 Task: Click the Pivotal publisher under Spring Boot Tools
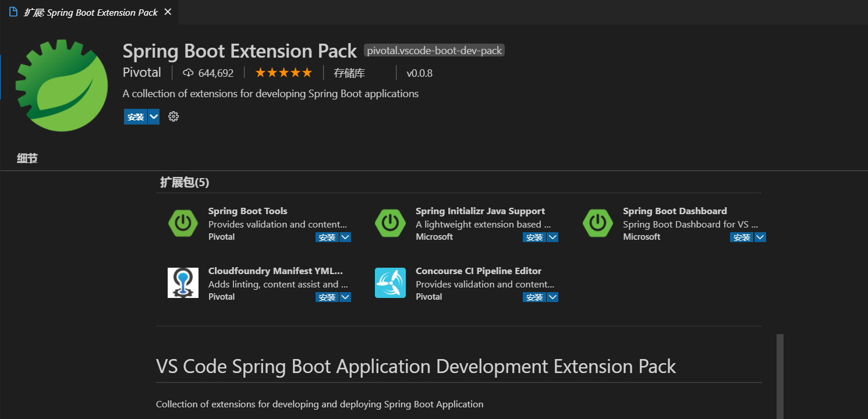coord(222,237)
